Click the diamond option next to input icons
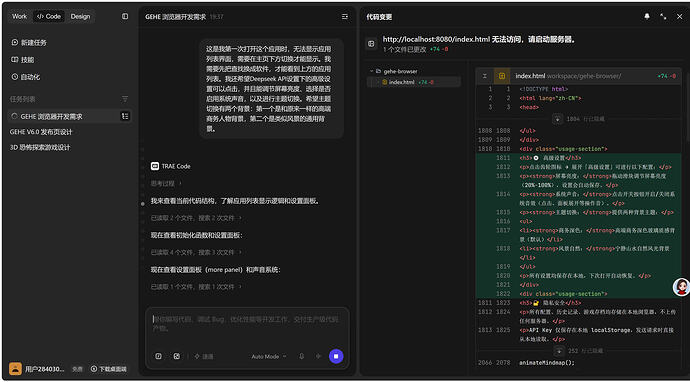The image size is (690, 382). [x=204, y=356]
